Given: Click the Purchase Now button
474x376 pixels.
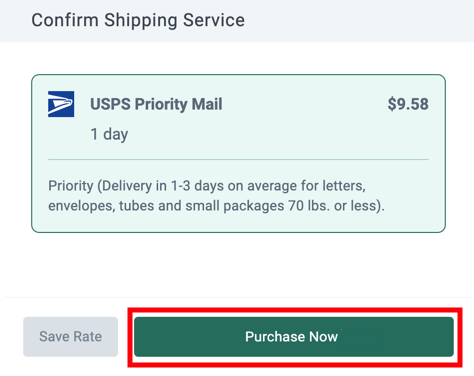Looking at the screenshot, I should (294, 337).
